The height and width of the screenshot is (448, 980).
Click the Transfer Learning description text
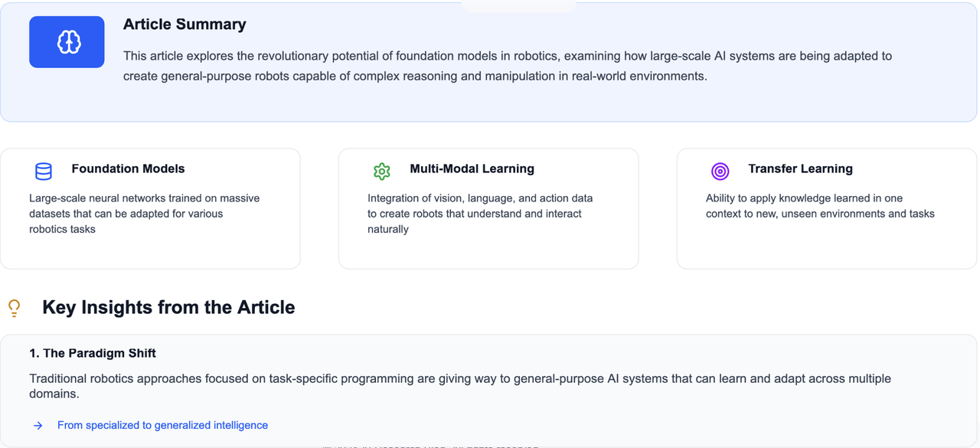click(x=820, y=206)
